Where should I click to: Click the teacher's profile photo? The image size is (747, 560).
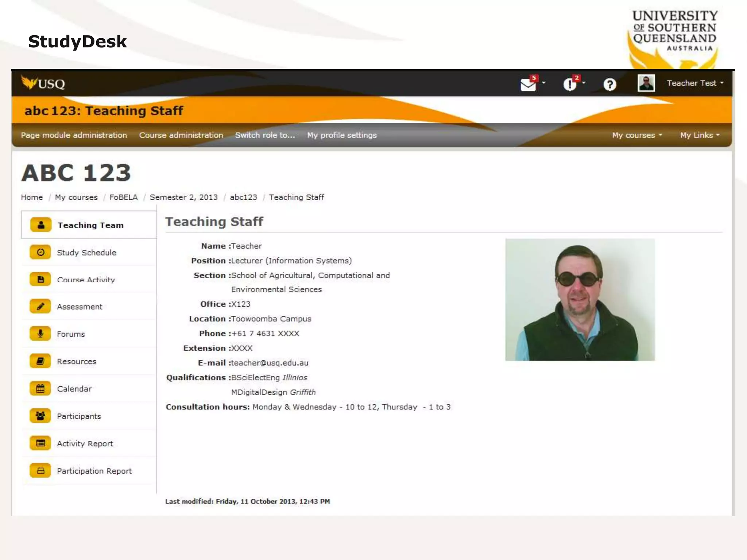pyautogui.click(x=580, y=300)
